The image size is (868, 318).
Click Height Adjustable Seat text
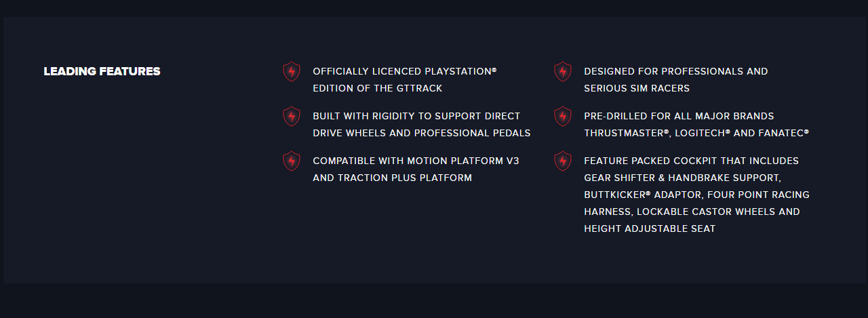pos(650,228)
